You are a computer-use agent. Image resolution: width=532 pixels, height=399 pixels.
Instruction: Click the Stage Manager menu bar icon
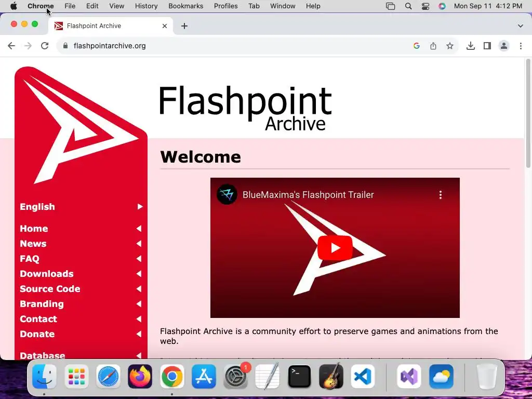391,6
